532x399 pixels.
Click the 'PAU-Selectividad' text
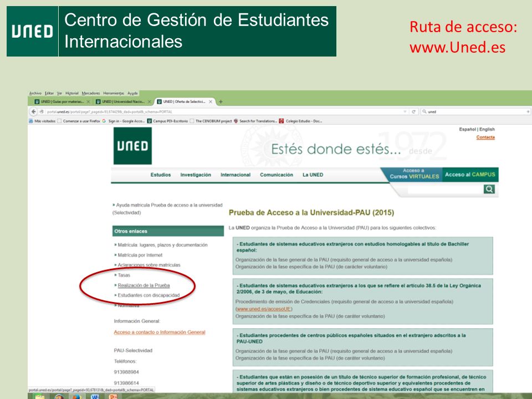pyautogui.click(x=133, y=350)
